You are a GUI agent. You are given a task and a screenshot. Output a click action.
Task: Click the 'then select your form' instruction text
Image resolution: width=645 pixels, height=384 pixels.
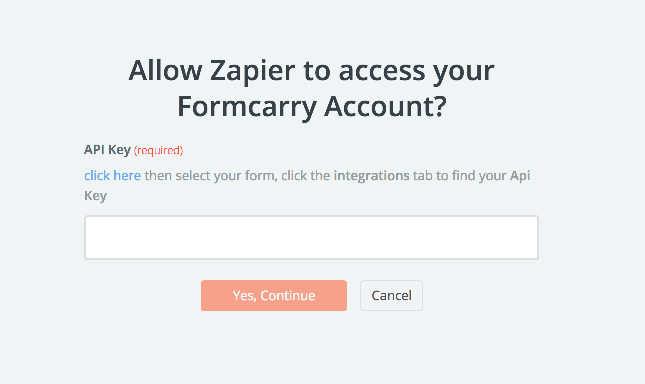[210, 176]
